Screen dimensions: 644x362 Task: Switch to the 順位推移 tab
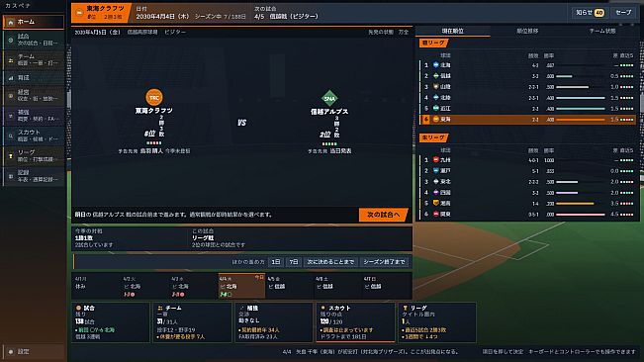pyautogui.click(x=527, y=32)
